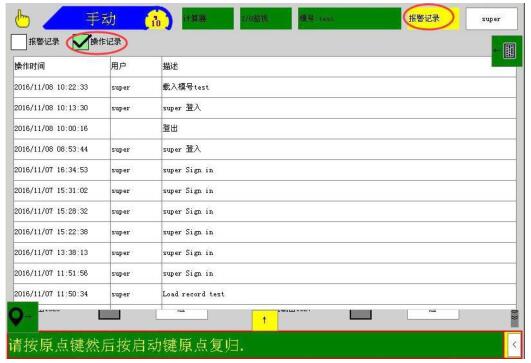Enable the 报警记录 checkbox
The width and height of the screenshot is (531, 363).
[19, 42]
